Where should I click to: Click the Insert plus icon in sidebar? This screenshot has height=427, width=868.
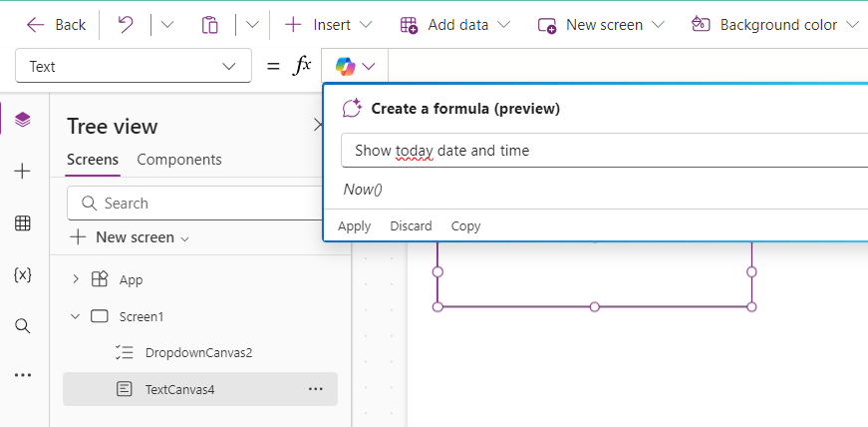pyautogui.click(x=23, y=172)
